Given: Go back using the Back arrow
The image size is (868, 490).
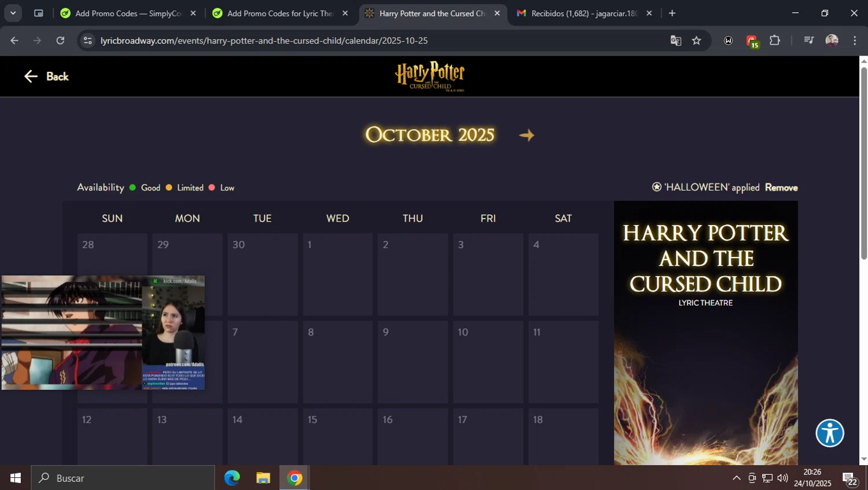Looking at the screenshot, I should coord(46,76).
